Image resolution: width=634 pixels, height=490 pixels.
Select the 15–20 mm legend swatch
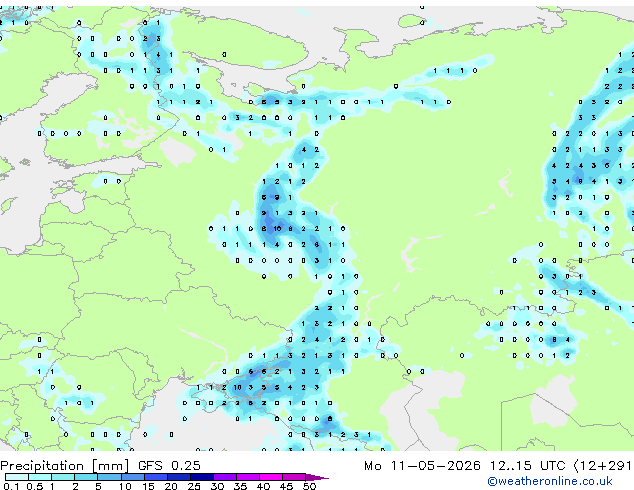coord(156,477)
